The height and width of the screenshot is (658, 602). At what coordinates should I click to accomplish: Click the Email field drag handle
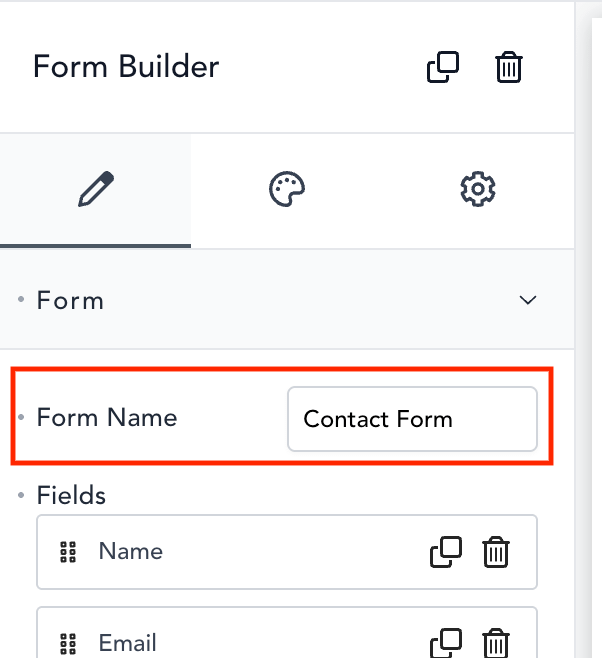pyautogui.click(x=68, y=644)
